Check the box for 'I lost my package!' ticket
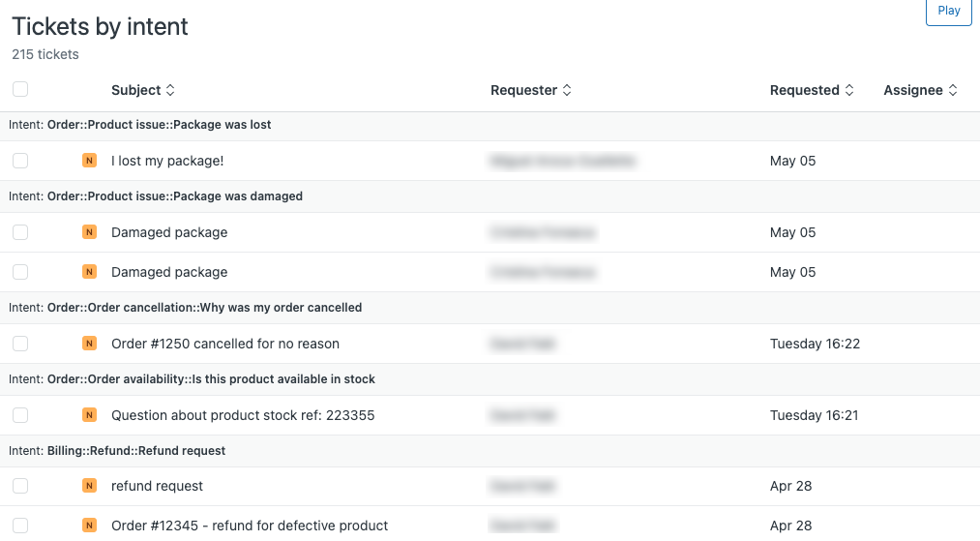The height and width of the screenshot is (541, 980). pyautogui.click(x=20, y=161)
